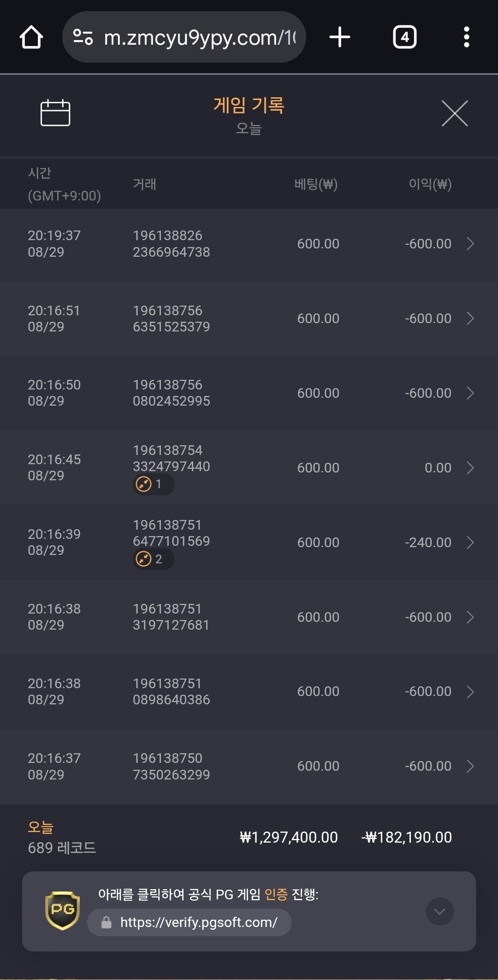Viewport: 498px width, 980px height.
Task: Click the orange 인증 link text
Action: point(276,895)
